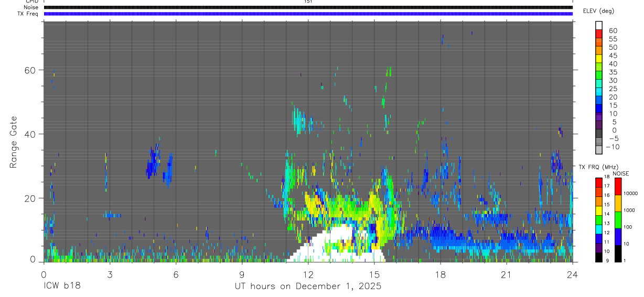Click the x-axis tick label 9

(242, 274)
